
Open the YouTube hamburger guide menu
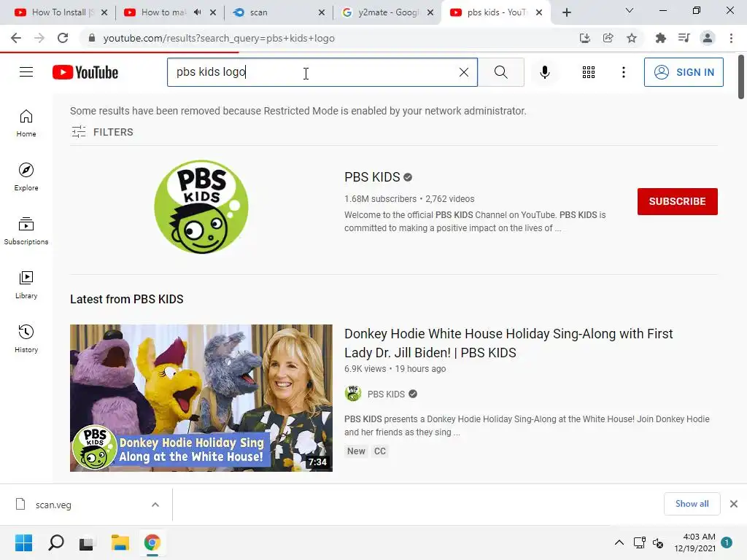point(26,72)
